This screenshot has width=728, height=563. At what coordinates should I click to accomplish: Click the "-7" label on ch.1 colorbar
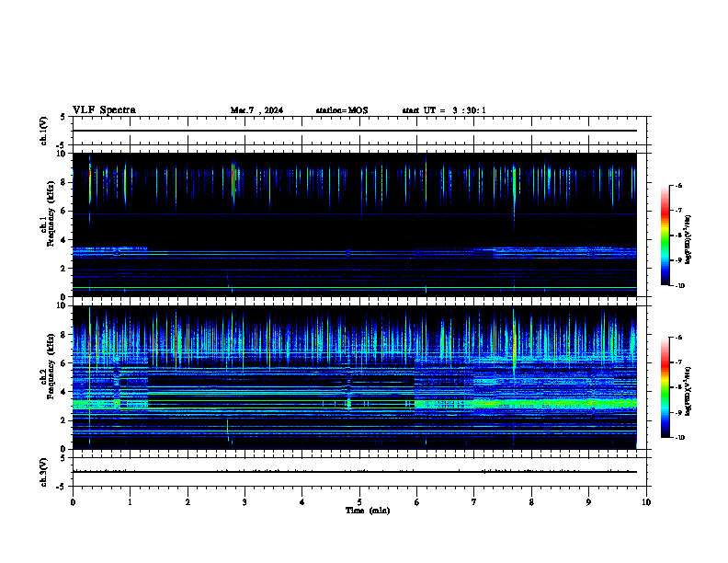tap(679, 211)
